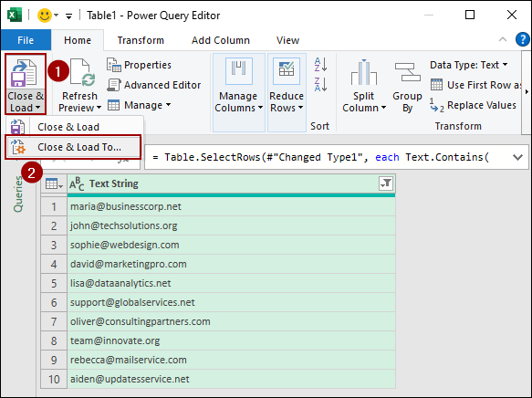The width and height of the screenshot is (532, 398).
Task: Switch to the Transform tab
Action: pos(141,40)
